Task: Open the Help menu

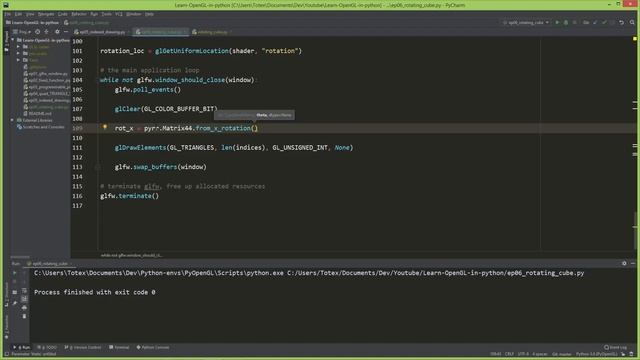Action: (149, 14)
